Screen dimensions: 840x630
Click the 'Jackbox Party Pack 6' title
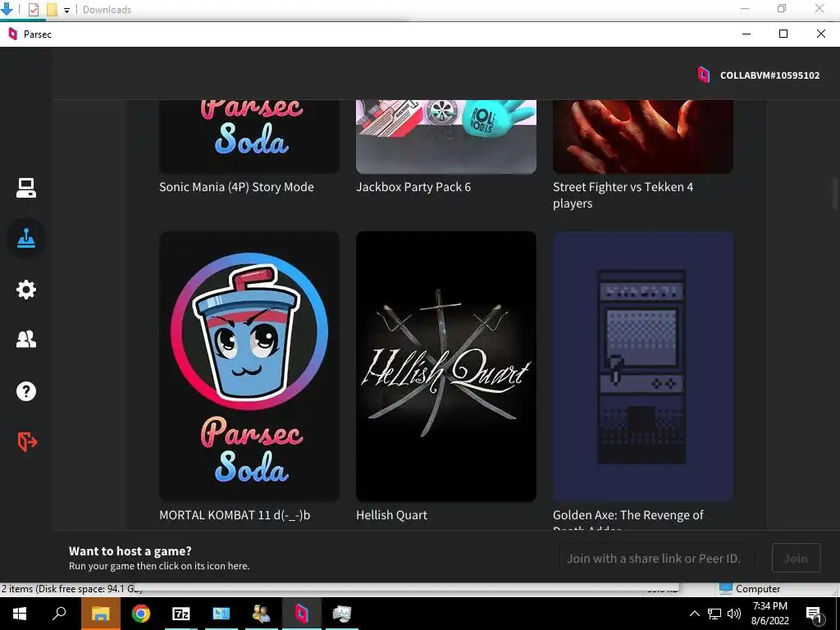tap(413, 187)
